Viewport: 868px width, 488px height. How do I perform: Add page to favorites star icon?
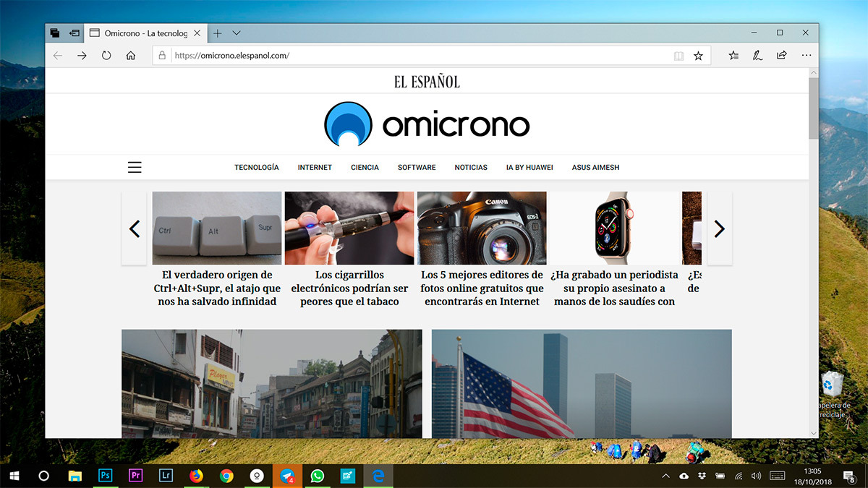698,56
